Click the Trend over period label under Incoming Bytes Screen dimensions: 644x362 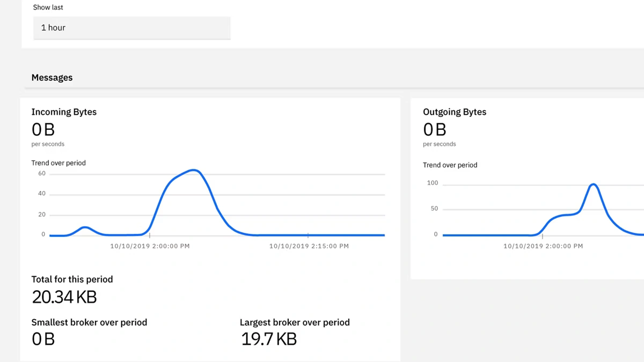coord(58,163)
